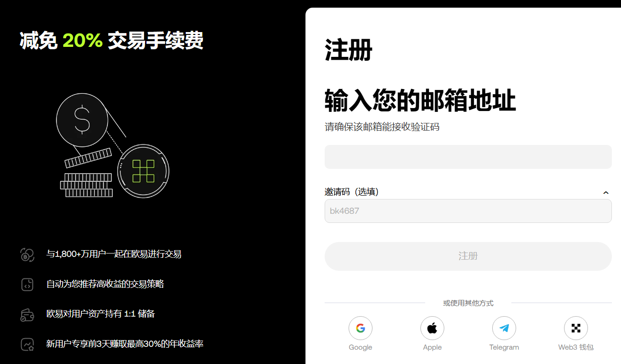
Task: Click 欧易对用户资产持有 1:1 储备 text
Action: tap(101, 314)
